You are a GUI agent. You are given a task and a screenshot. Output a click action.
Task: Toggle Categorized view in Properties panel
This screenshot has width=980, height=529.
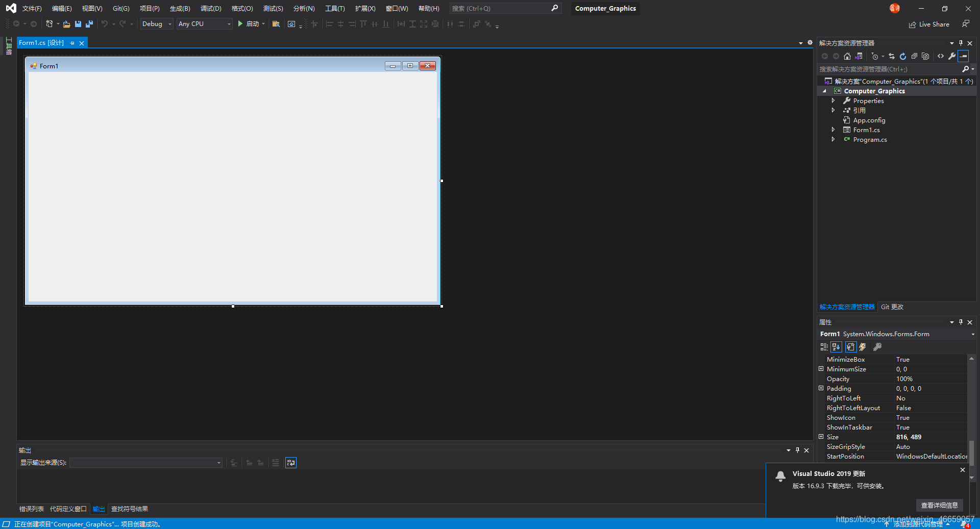pos(824,347)
